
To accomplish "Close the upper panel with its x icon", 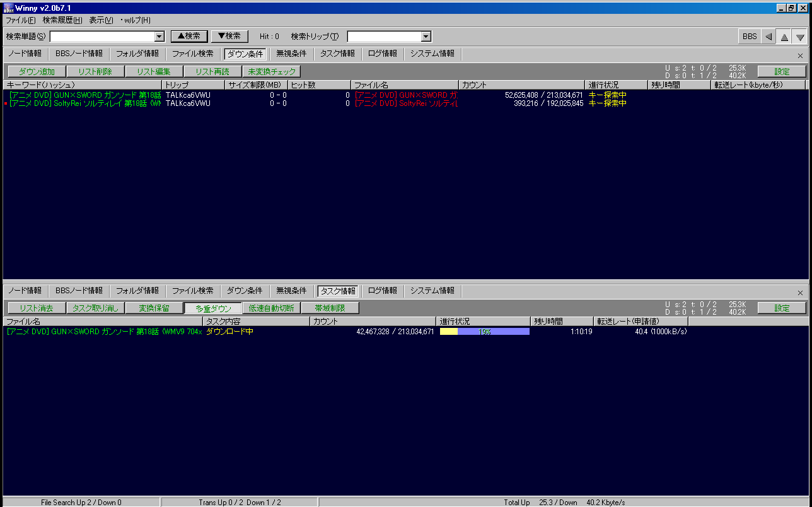I will tap(801, 55).
